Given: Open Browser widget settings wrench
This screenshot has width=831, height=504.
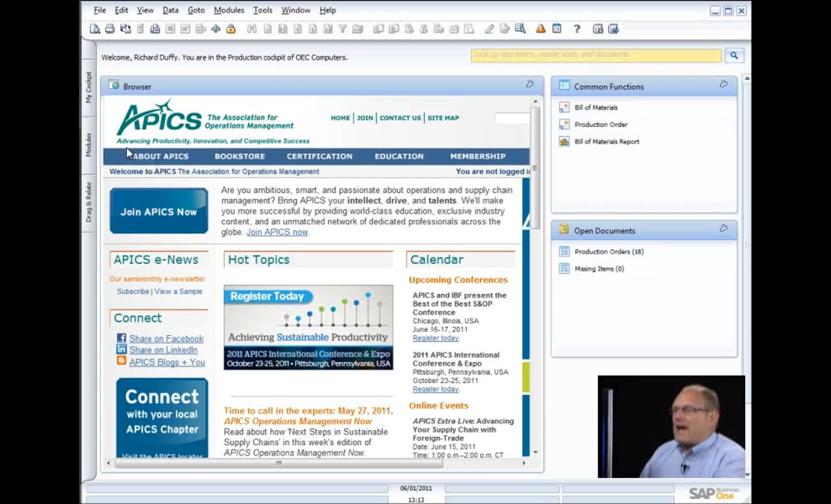Looking at the screenshot, I should pyautogui.click(x=530, y=84).
